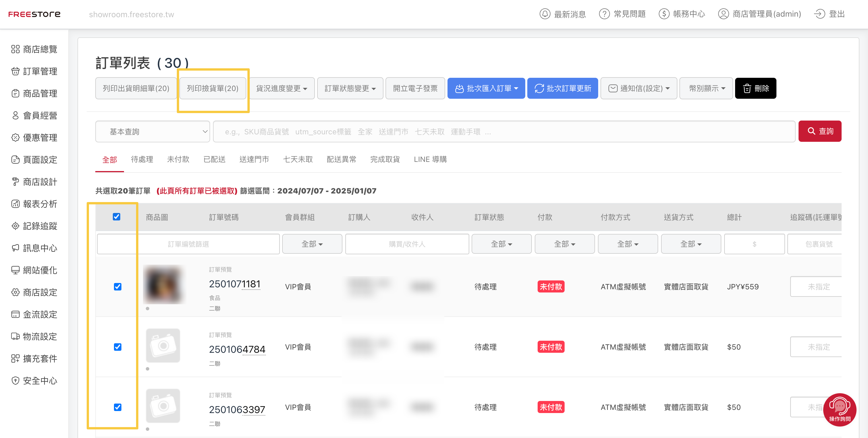Uncheck the checkbox for order 2501071181

pos(118,287)
